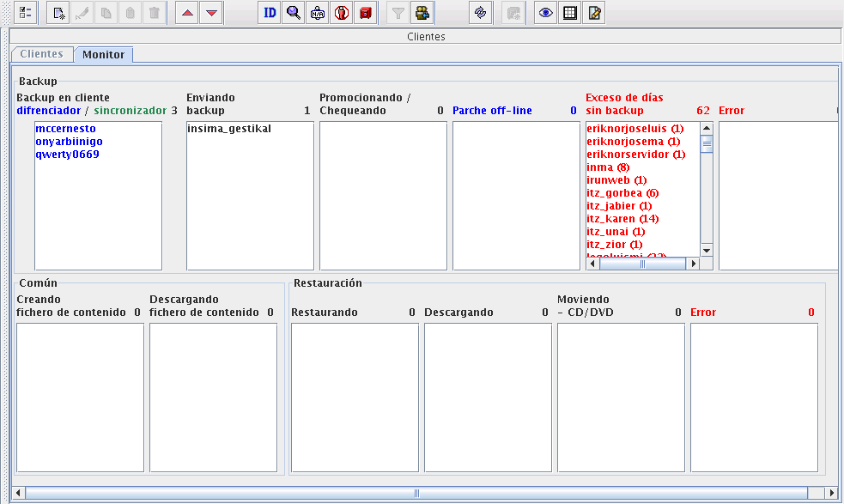Select irunweb (1) entry

616,180
